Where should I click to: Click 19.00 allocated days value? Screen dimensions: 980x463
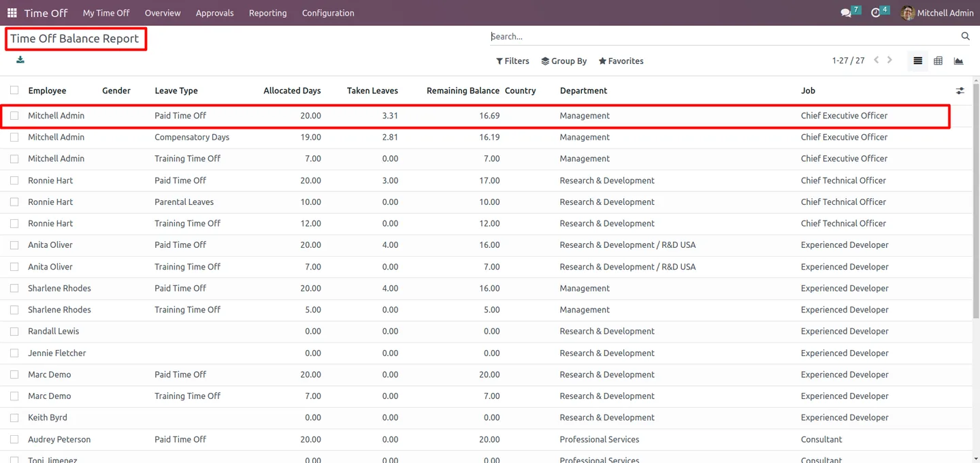point(310,138)
